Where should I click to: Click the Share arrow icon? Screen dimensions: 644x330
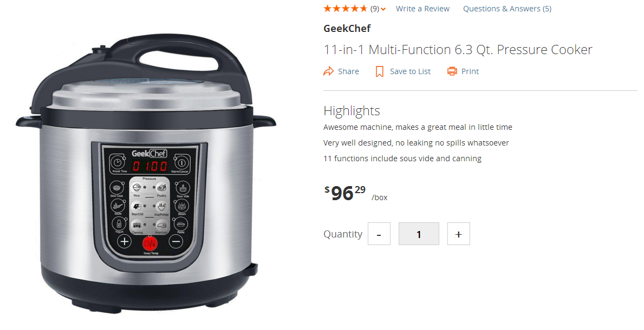[329, 71]
